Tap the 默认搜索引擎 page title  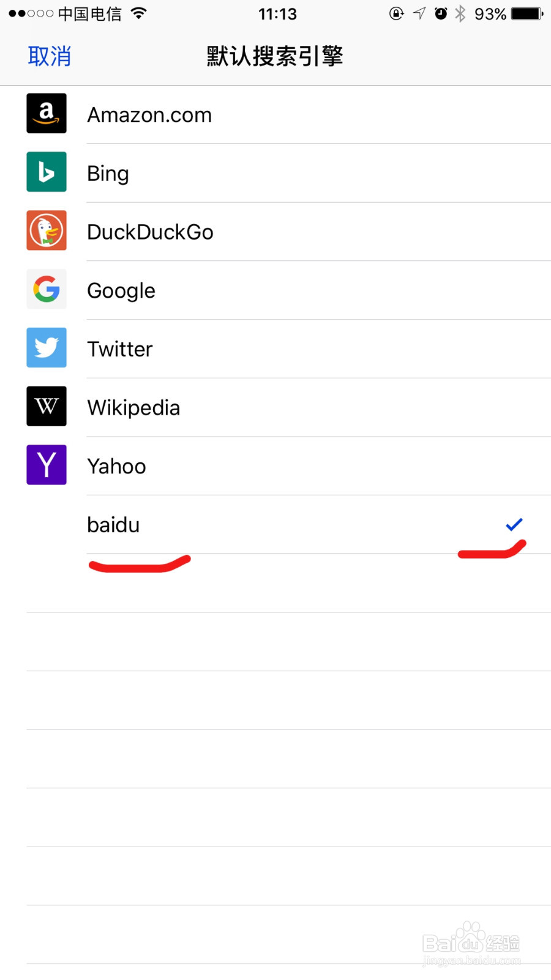(x=275, y=56)
